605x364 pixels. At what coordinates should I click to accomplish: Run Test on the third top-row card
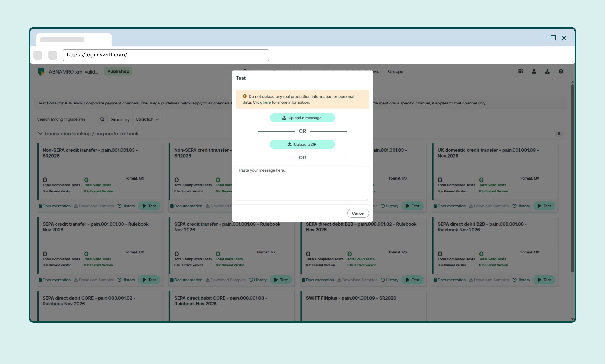pyautogui.click(x=412, y=206)
